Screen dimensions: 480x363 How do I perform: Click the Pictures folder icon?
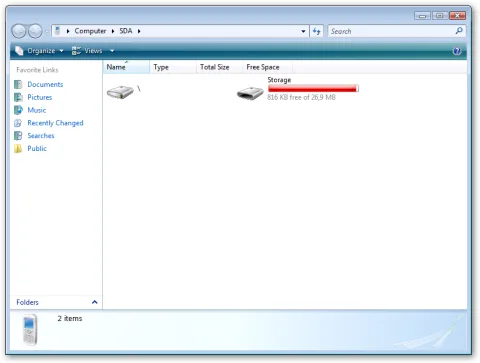[18, 97]
